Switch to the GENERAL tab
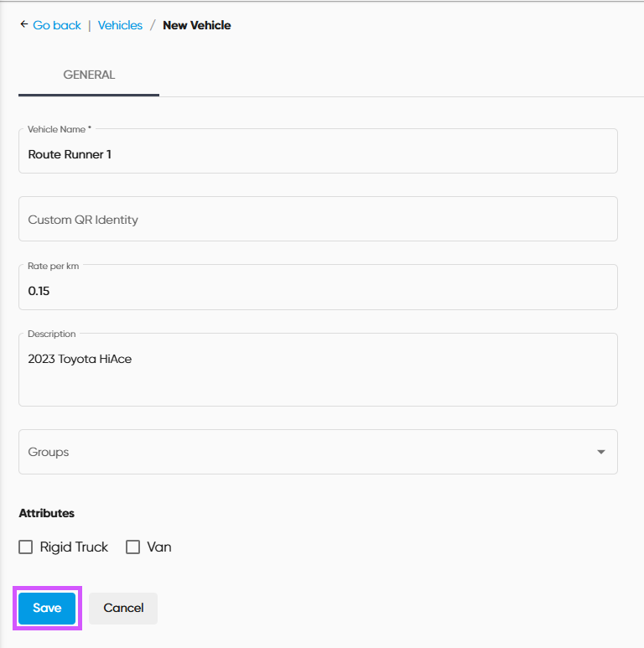The height and width of the screenshot is (648, 644). click(x=89, y=75)
